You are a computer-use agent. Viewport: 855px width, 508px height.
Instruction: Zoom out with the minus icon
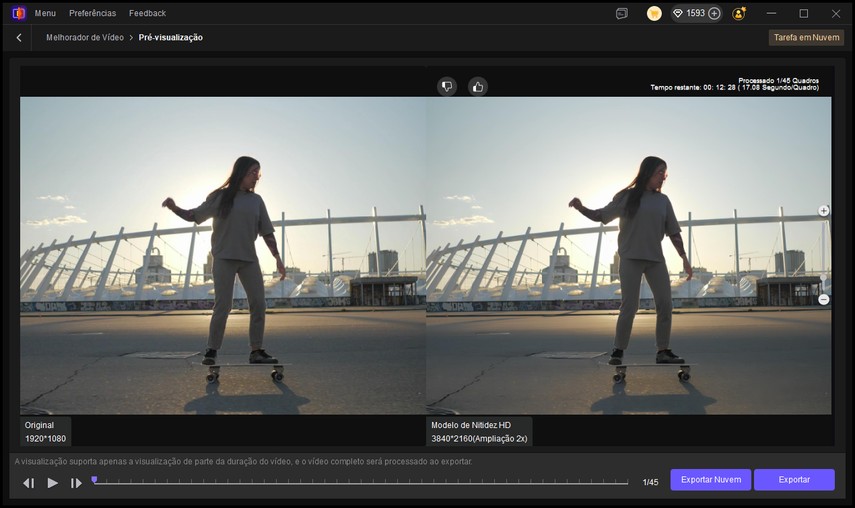click(x=823, y=299)
